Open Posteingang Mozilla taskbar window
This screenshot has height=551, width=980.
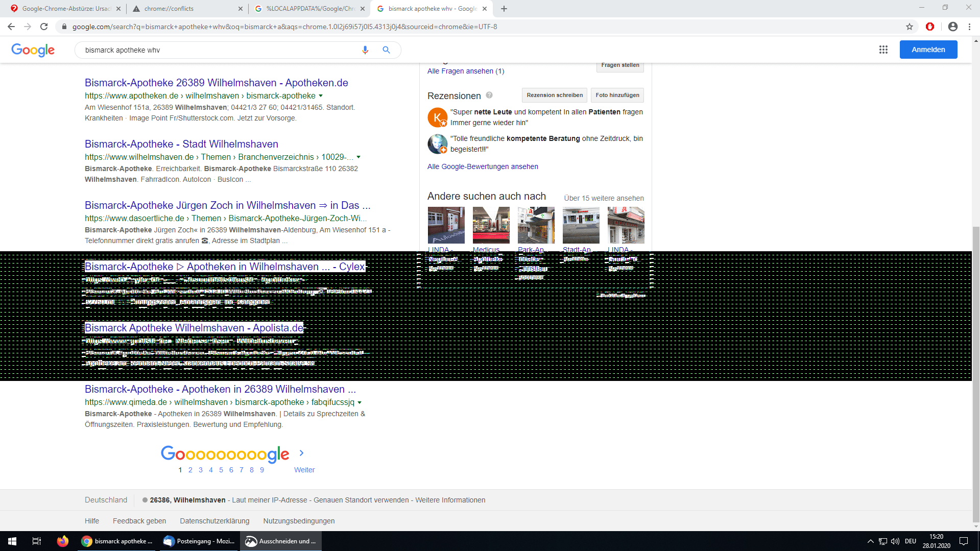coord(199,541)
